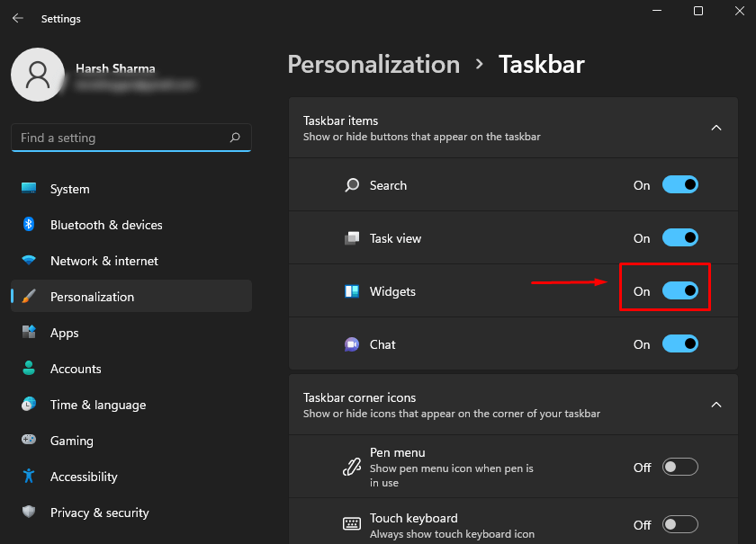Open the System settings category
The height and width of the screenshot is (544, 756).
coord(69,189)
